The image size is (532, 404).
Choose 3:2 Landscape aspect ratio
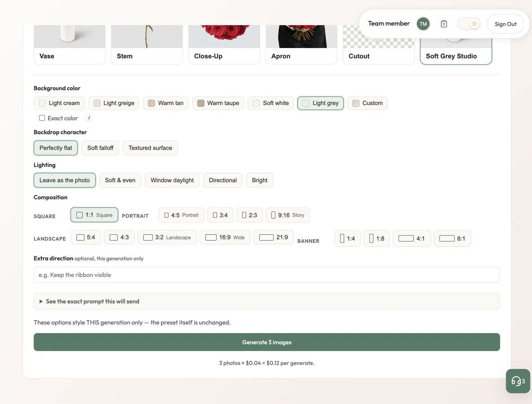167,237
